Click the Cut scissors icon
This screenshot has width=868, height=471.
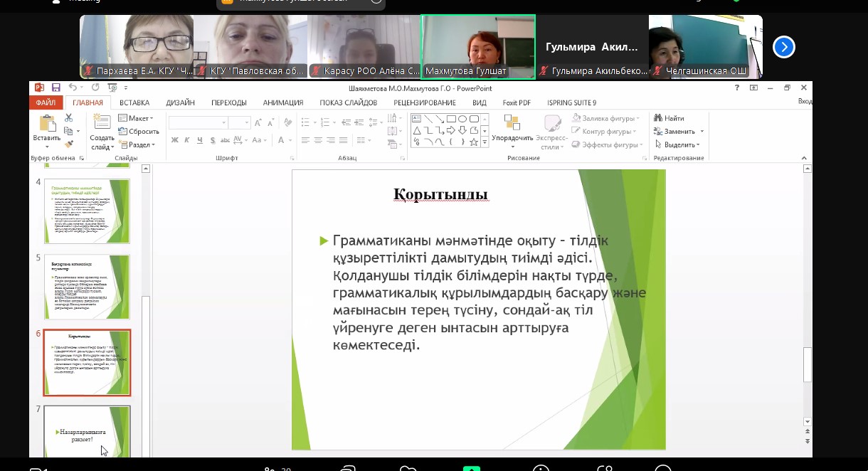pyautogui.click(x=69, y=118)
